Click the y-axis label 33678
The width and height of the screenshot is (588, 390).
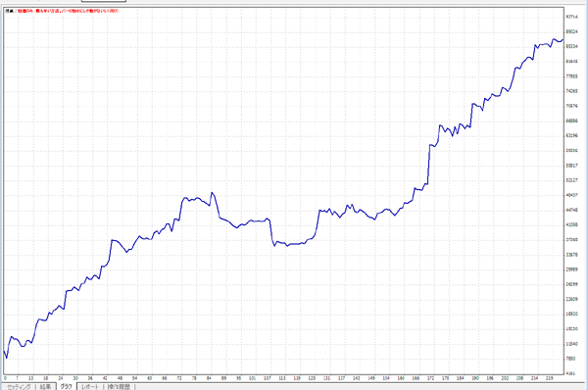(x=571, y=255)
